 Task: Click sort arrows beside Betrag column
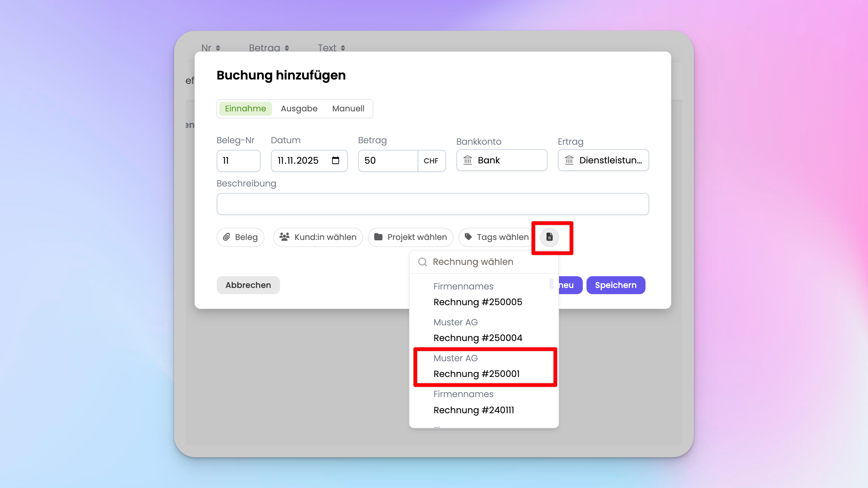point(287,48)
